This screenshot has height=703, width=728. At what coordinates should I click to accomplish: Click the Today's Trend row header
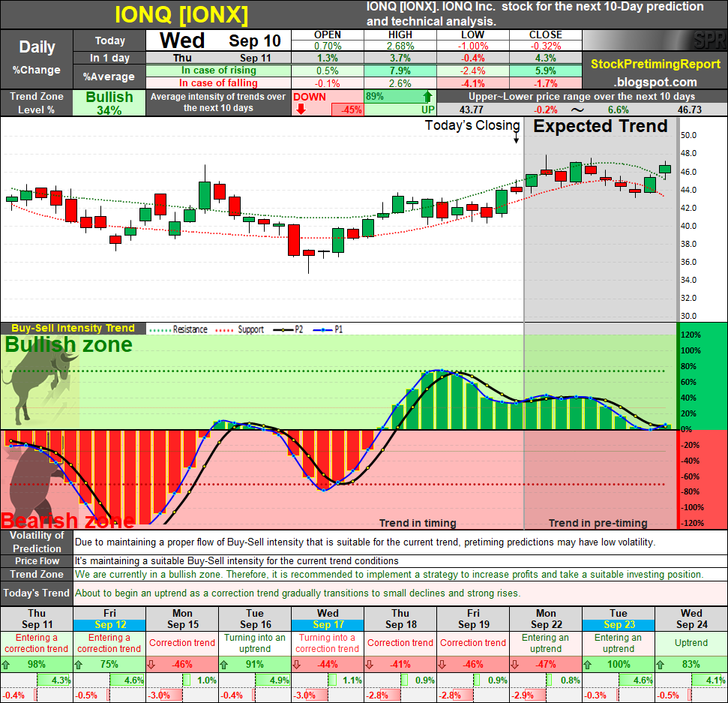tap(37, 593)
